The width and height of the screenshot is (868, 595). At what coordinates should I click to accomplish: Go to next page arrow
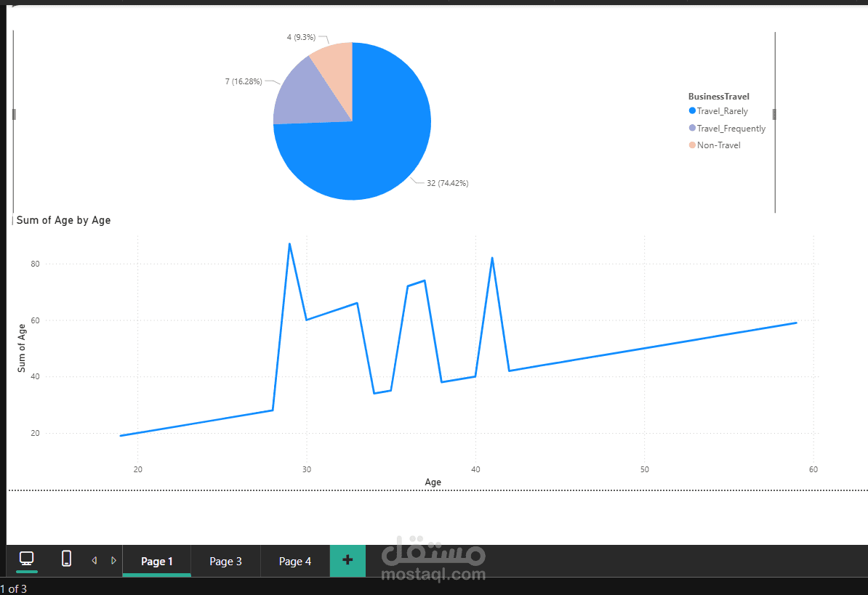pos(113,561)
